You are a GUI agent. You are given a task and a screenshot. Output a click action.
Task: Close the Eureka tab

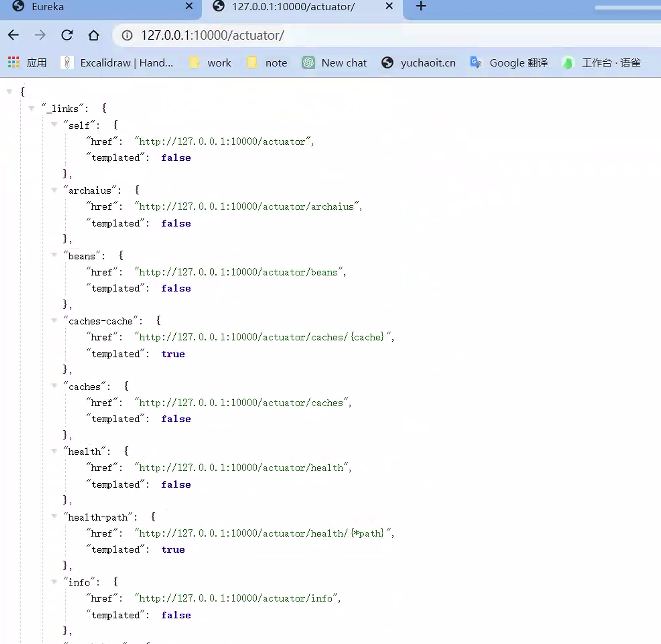tap(189, 6)
